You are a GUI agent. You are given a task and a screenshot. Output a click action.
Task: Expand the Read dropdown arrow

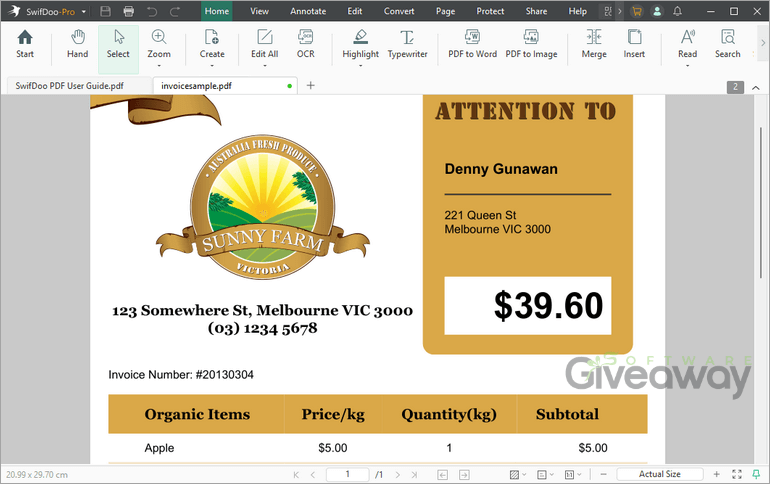(x=688, y=66)
